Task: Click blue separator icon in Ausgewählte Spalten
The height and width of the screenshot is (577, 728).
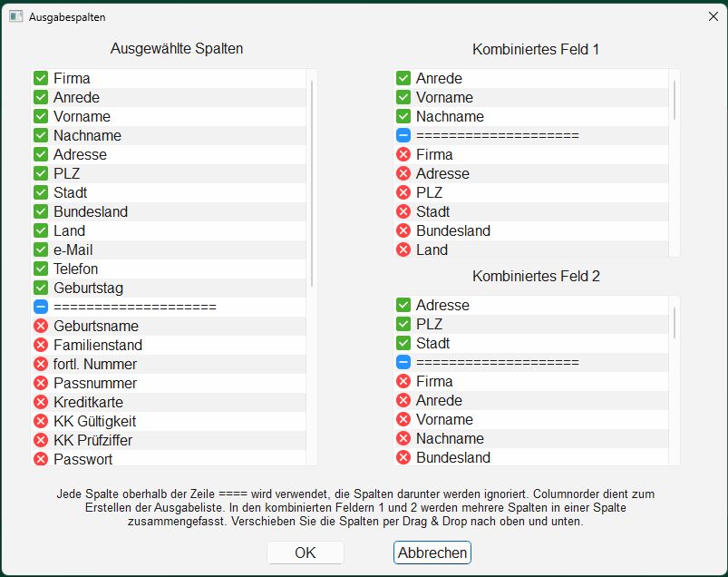Action: pos(41,307)
